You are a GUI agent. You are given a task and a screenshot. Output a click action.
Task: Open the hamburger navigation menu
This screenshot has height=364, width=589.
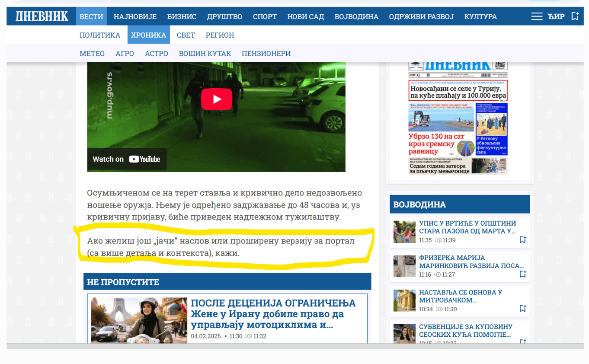(x=536, y=16)
